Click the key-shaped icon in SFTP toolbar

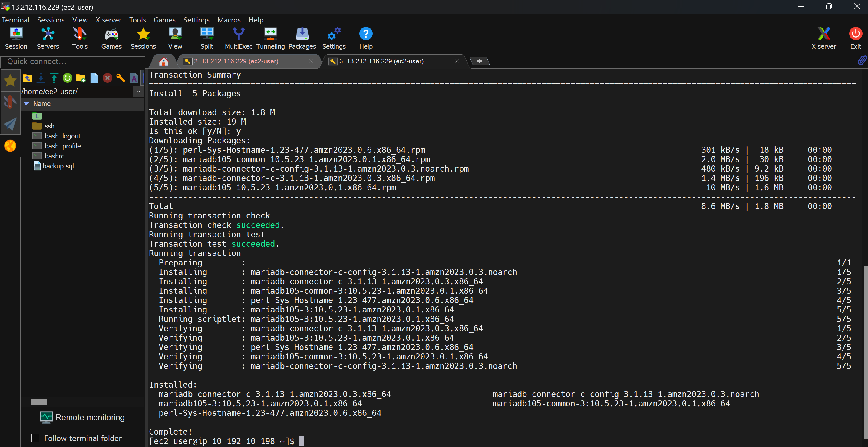[x=120, y=78]
